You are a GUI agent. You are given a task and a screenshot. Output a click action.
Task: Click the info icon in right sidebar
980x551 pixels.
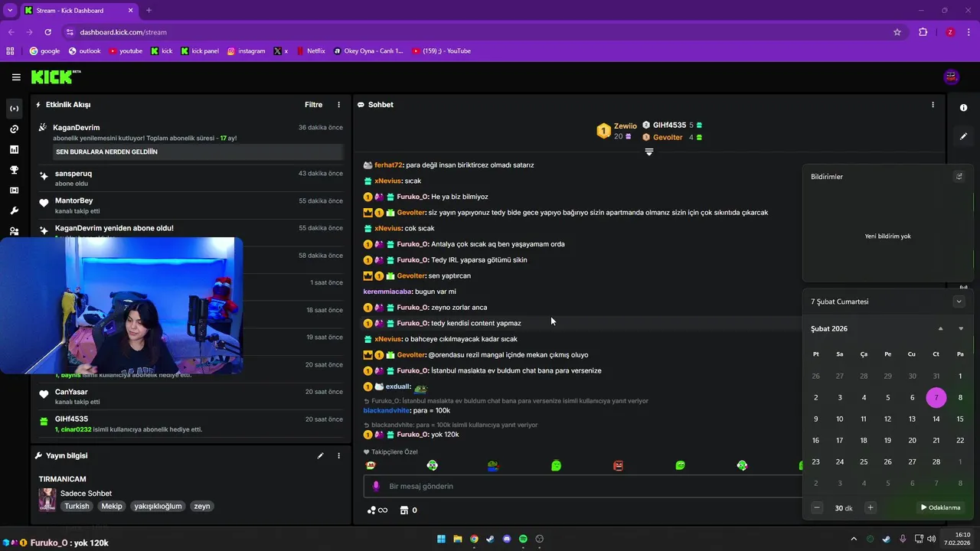pyautogui.click(x=964, y=108)
